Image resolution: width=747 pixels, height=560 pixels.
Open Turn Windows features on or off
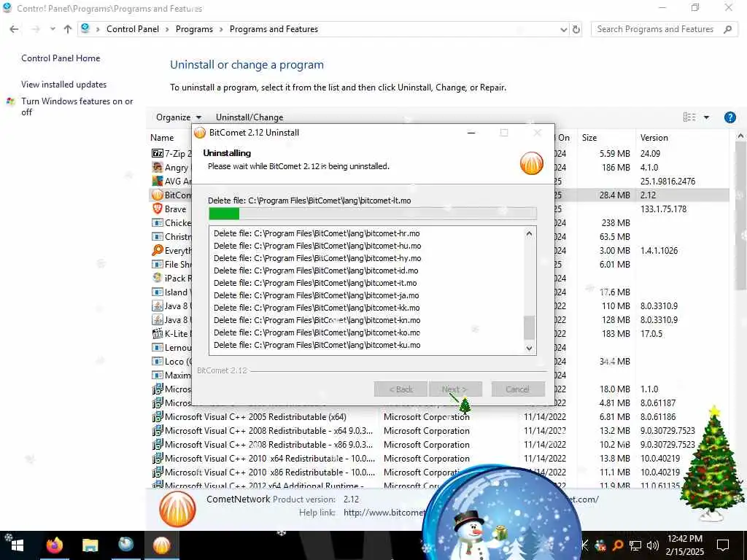coord(77,106)
